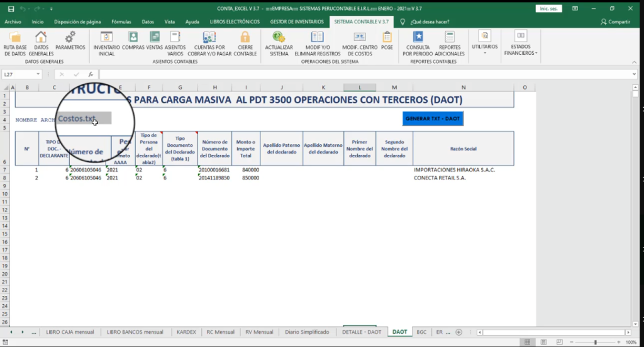644x347 pixels.
Task: Open Modif y/o Eliminar Registros
Action: [x=318, y=43]
